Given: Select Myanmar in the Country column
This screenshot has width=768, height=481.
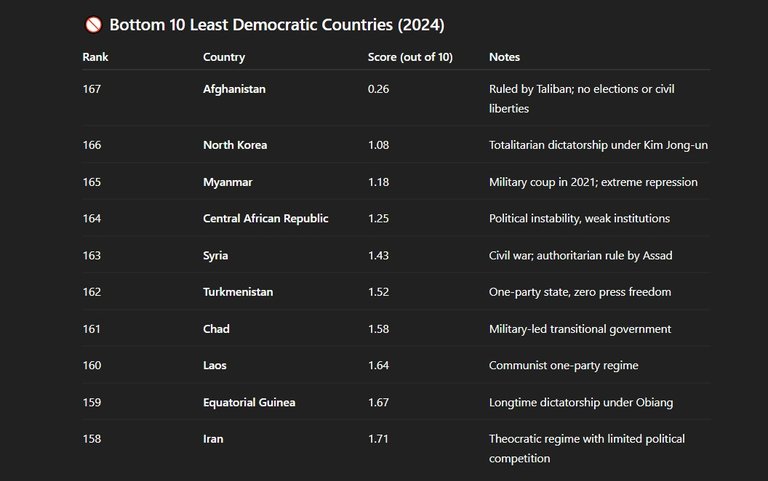Looking at the screenshot, I should click(x=228, y=182).
